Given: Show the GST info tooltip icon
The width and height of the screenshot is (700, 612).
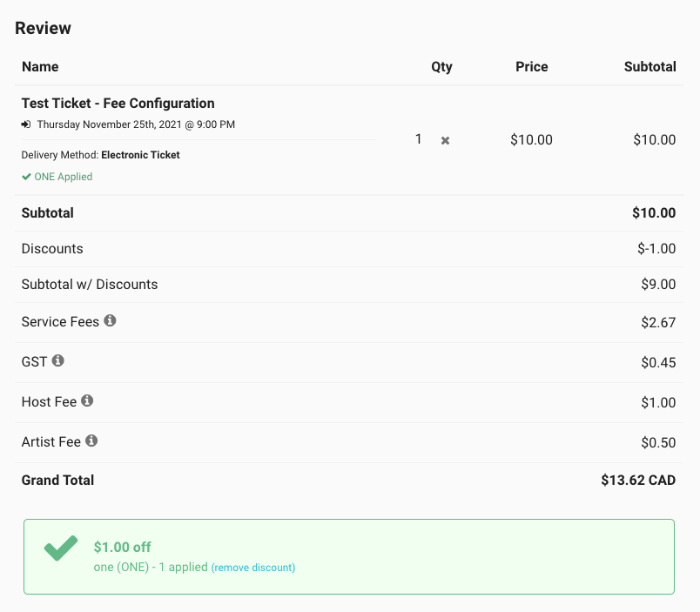Looking at the screenshot, I should [x=57, y=360].
